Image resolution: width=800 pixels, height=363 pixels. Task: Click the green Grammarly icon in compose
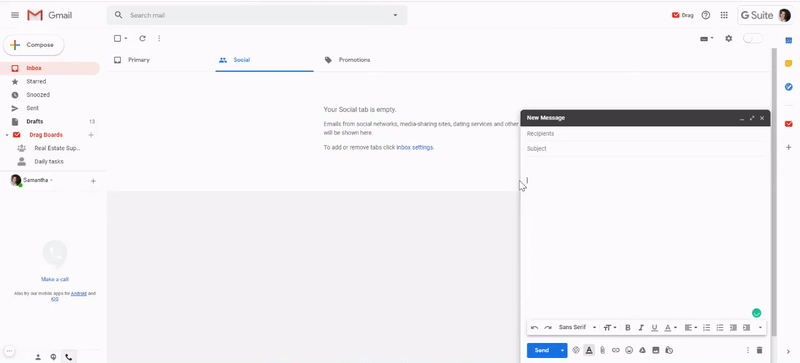coord(757,313)
